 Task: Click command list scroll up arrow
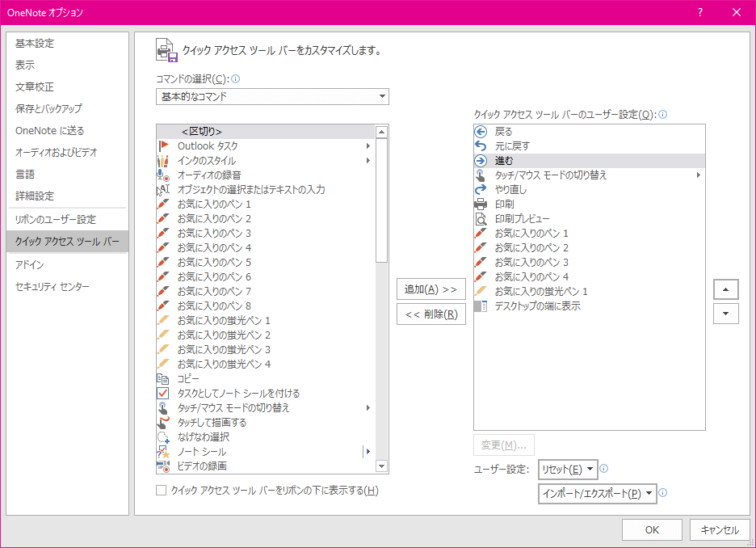(382, 132)
